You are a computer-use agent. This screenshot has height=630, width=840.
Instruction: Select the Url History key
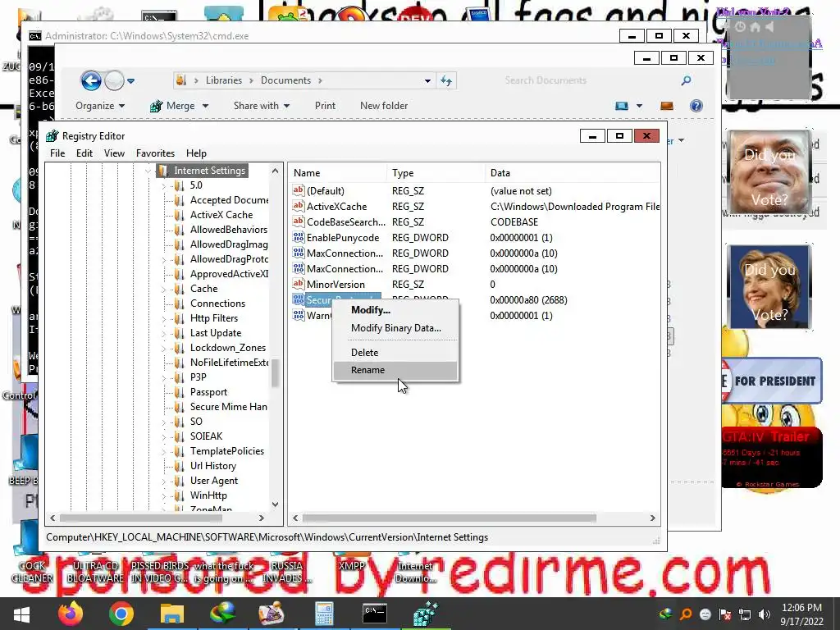(x=212, y=466)
